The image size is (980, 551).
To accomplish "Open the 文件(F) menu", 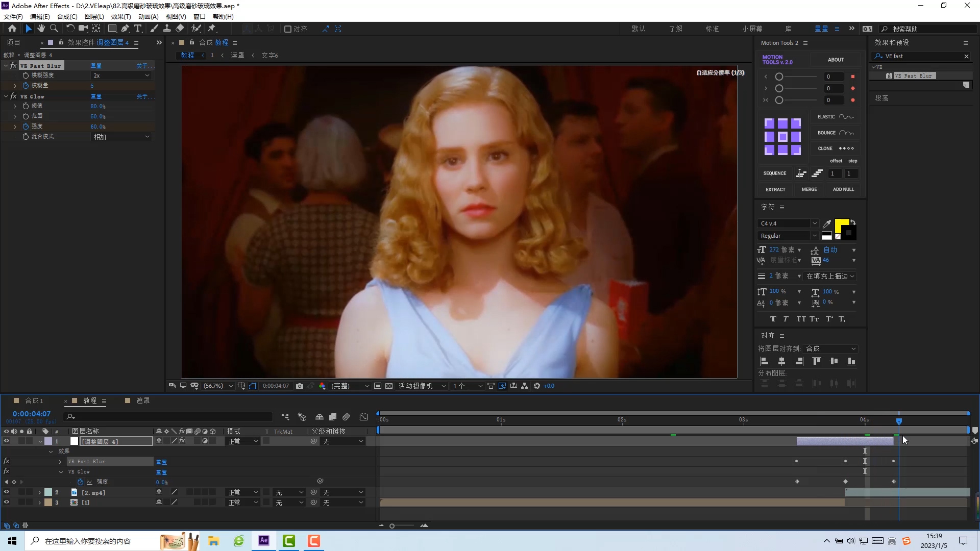I will click(x=13, y=16).
